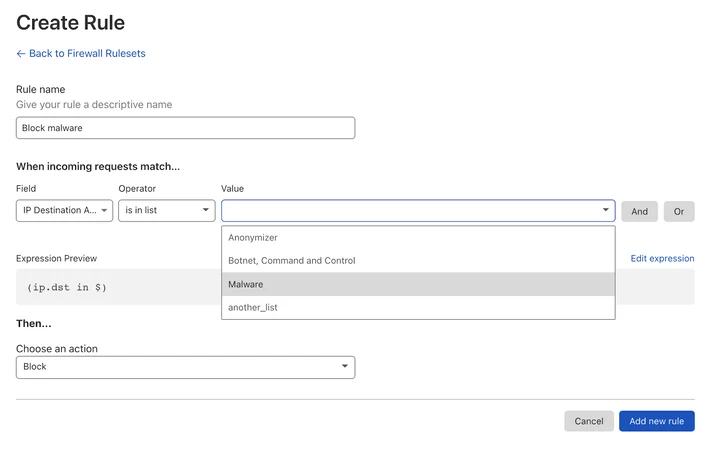The width and height of the screenshot is (715, 456).
Task: Open the Operator dropdown "is in list"
Action: [166, 211]
